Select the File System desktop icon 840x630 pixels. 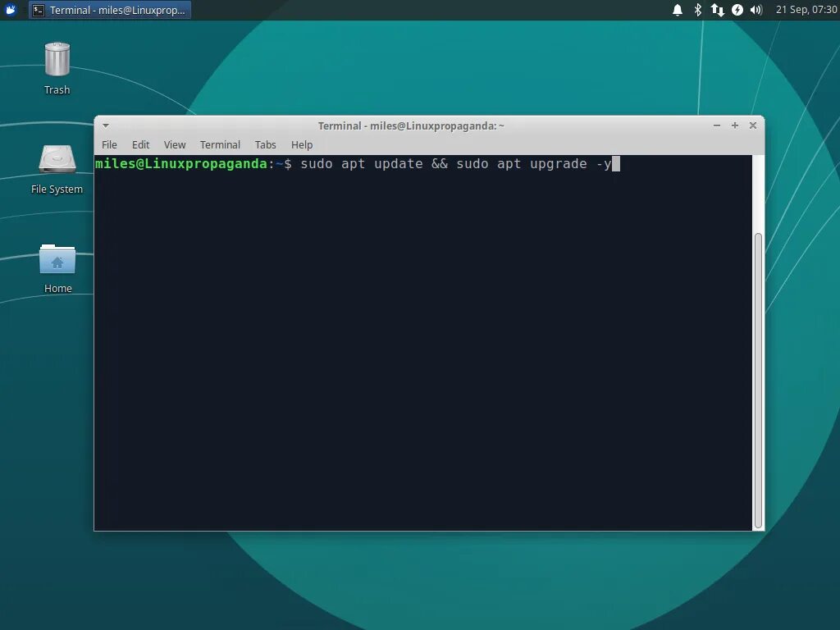57,169
